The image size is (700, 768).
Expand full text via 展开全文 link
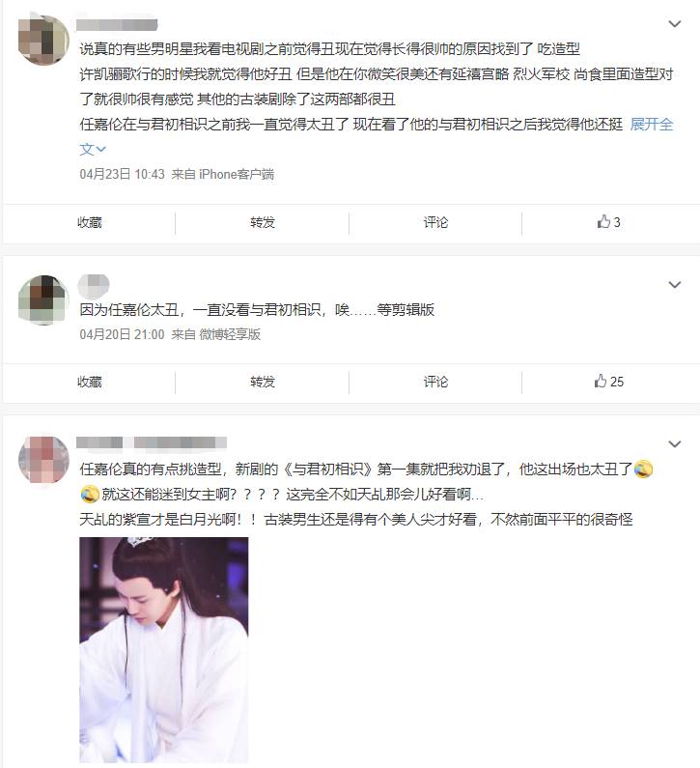652,125
